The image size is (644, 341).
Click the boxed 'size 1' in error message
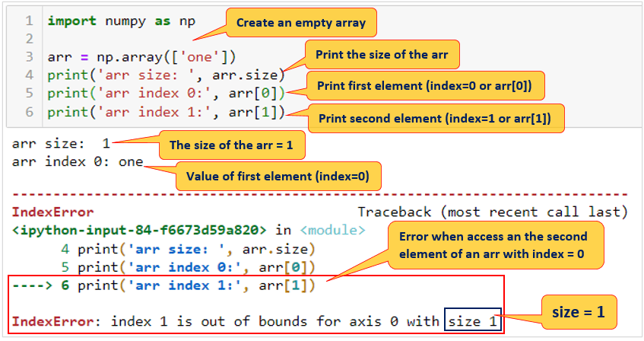point(474,321)
